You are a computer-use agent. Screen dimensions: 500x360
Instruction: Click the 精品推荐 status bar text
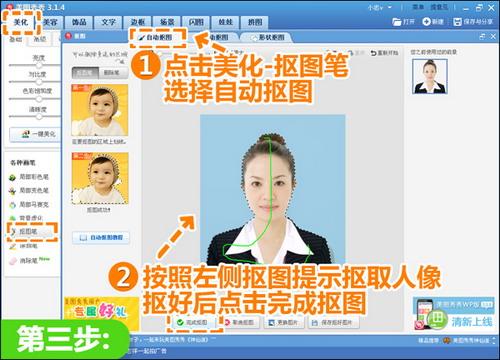428,340
